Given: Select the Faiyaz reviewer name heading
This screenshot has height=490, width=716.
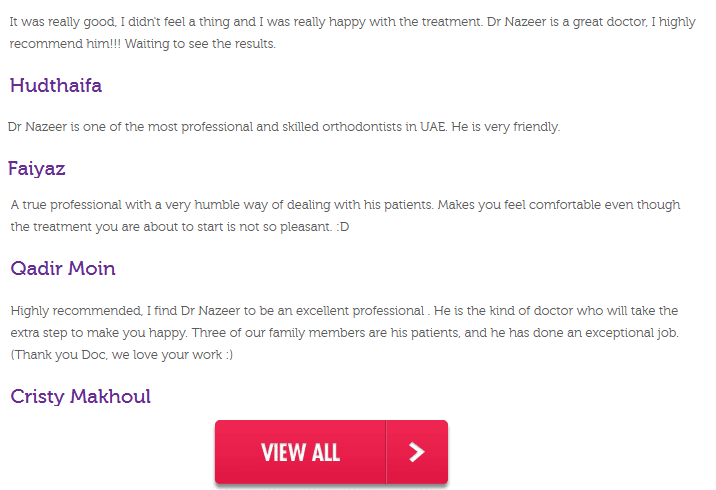Looking at the screenshot, I should click(x=37, y=169).
